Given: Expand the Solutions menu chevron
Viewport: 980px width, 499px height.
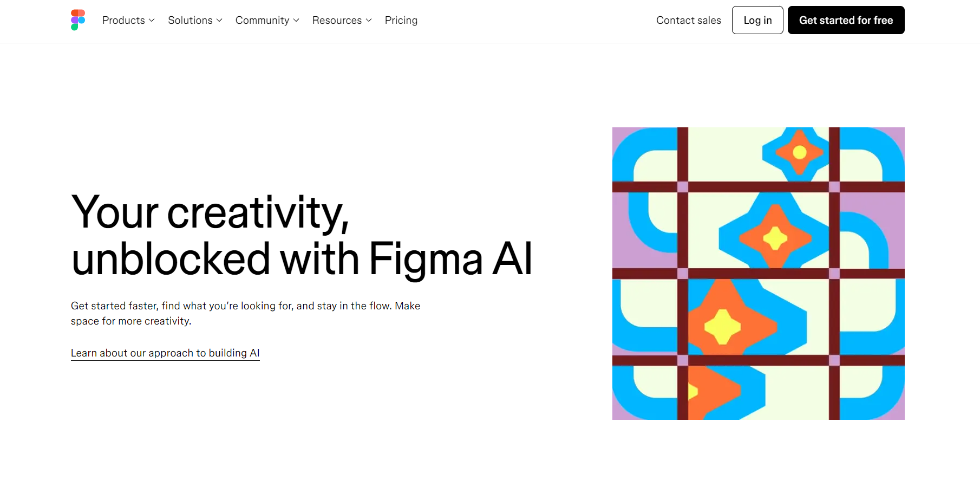Looking at the screenshot, I should click(219, 21).
